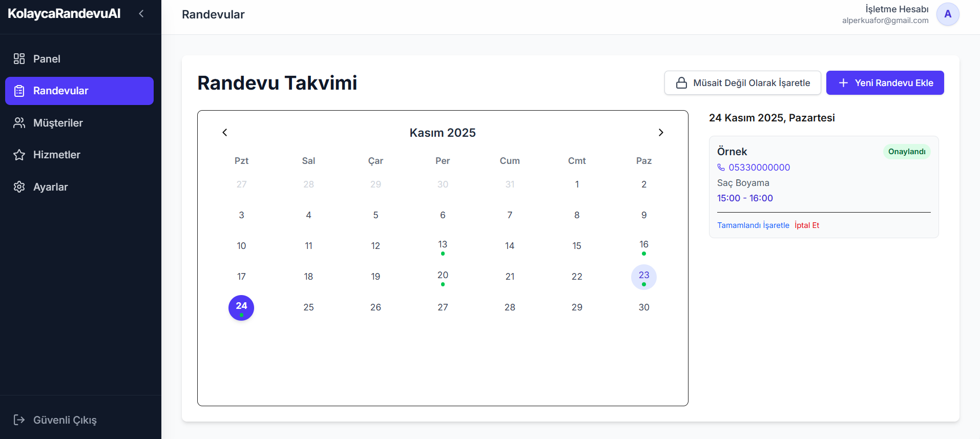Call the phone number 05330000000
The image size is (980, 439).
(x=759, y=168)
